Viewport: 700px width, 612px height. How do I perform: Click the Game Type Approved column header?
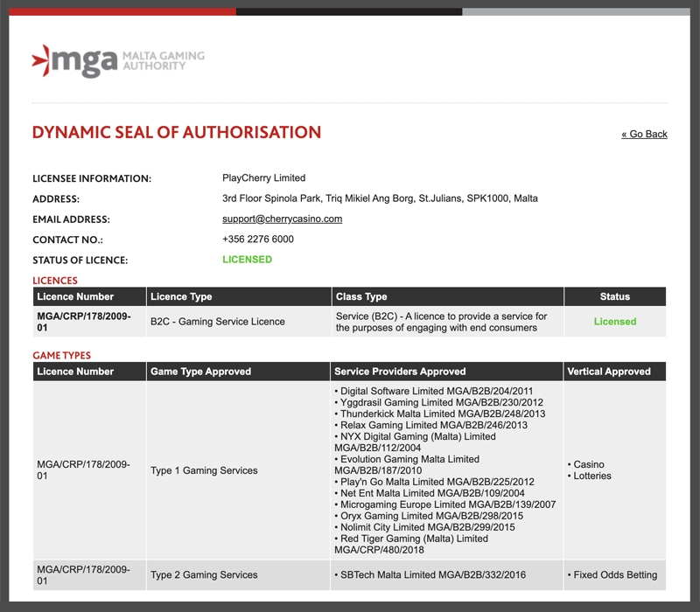coord(200,372)
